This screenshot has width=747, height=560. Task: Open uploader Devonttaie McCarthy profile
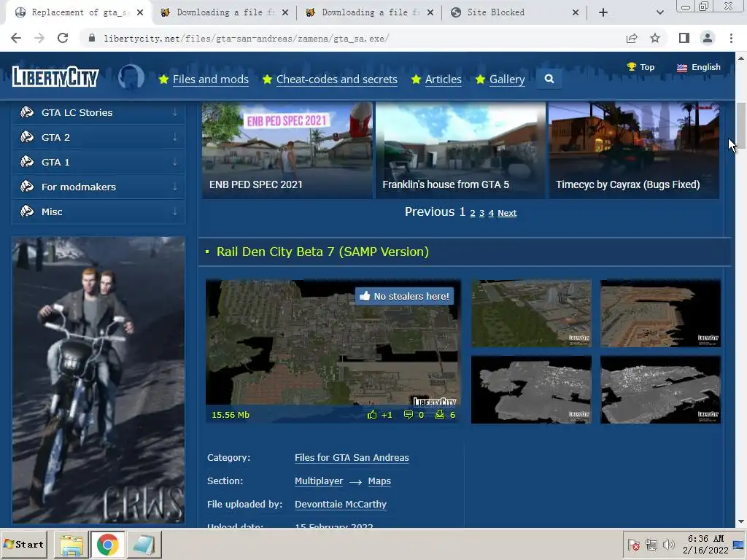341,505
